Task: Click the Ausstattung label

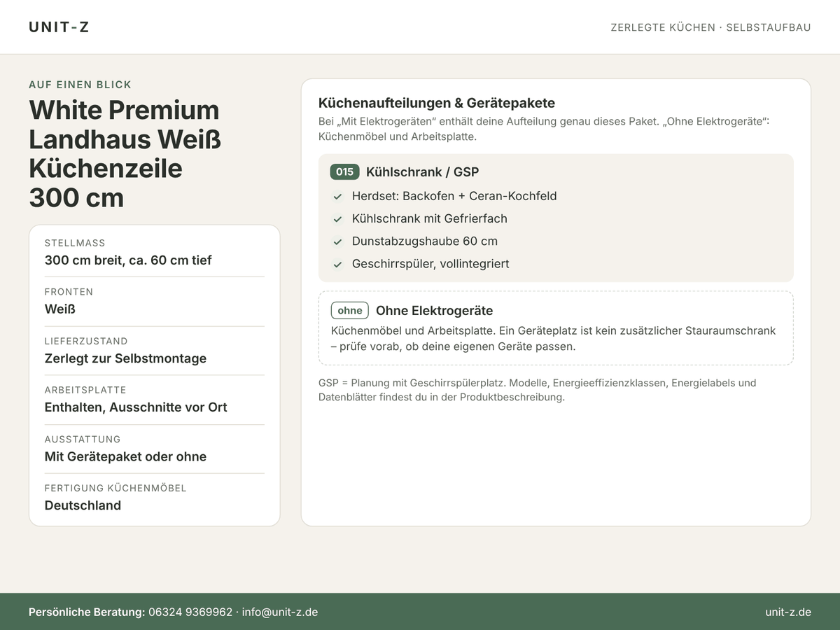Action: (x=83, y=439)
